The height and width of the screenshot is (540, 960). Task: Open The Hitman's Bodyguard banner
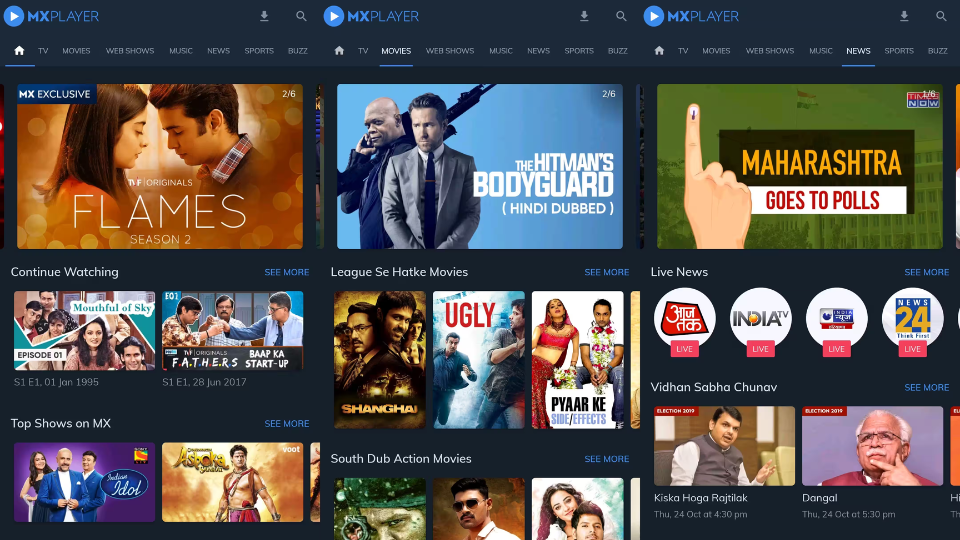pyautogui.click(x=480, y=167)
